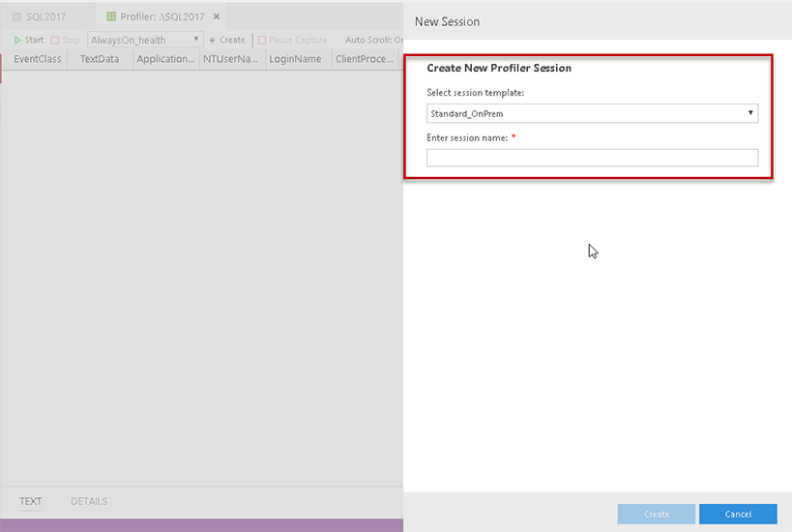Toggle Auto Scroll in the toolbar
The image size is (792, 532).
tap(374, 40)
